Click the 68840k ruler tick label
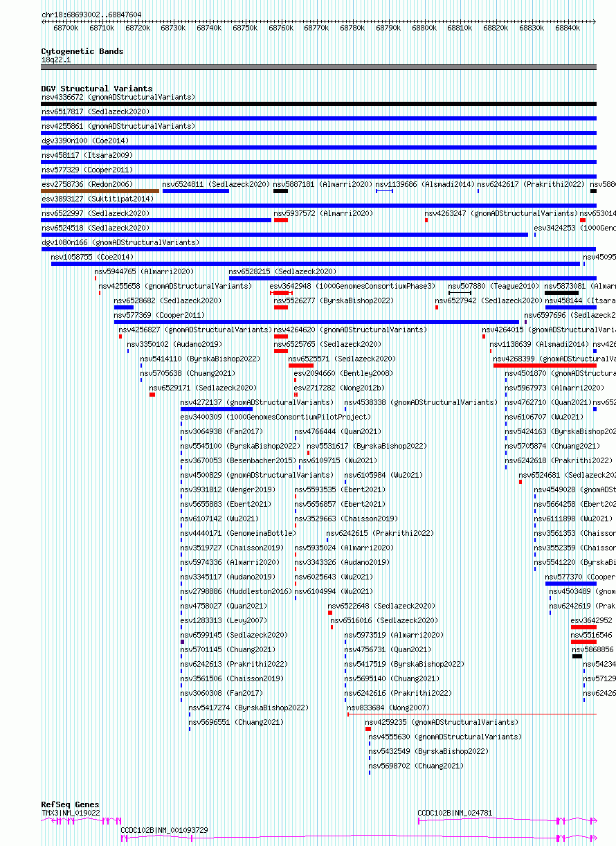Viewport: 616px width, 846px height. click(x=568, y=28)
